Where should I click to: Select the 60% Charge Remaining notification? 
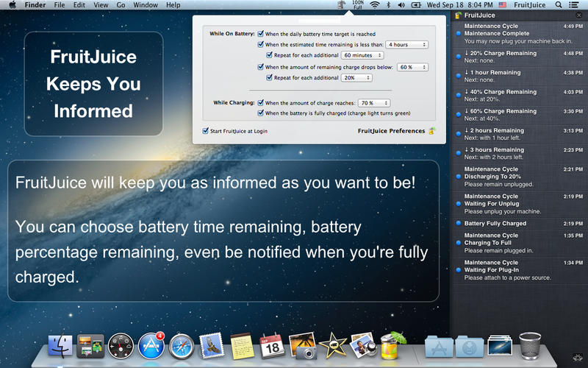pos(520,115)
